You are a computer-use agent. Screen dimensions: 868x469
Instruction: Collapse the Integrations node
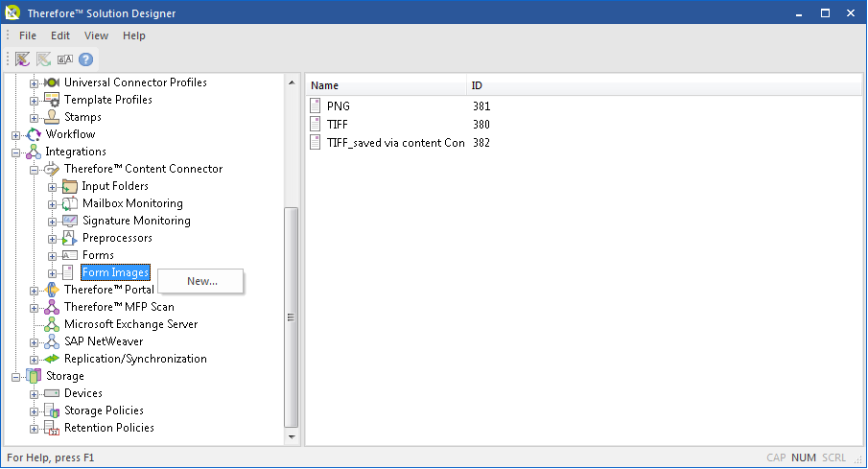pos(16,152)
